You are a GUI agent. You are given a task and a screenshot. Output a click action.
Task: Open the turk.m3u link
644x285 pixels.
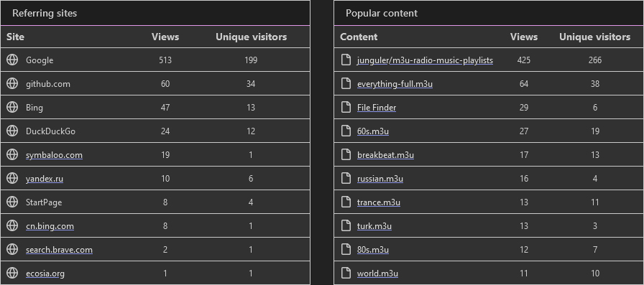coord(374,226)
